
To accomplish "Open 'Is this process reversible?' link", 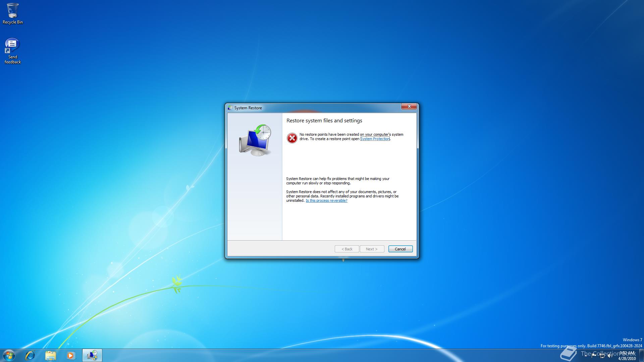I will 326,200.
